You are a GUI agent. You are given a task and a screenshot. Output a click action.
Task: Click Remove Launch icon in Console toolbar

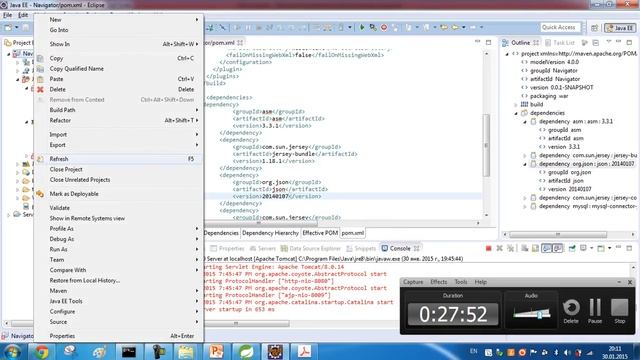click(499, 248)
